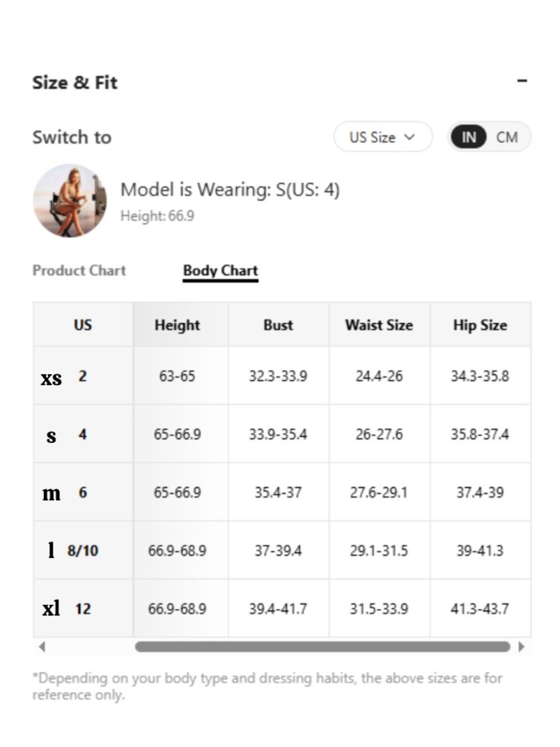
Task: Collapse the Size & Fit section
Action: point(522,81)
